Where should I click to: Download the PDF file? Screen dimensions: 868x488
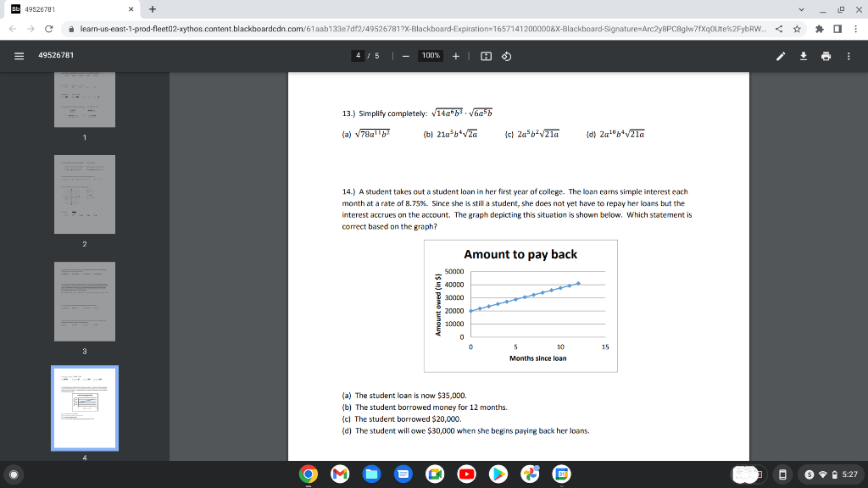click(804, 56)
